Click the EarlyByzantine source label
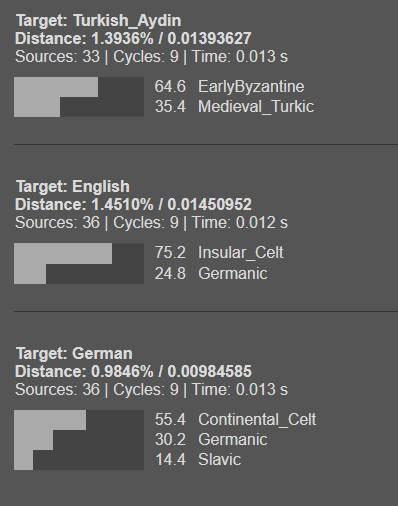This screenshot has height=506, width=398. coord(251,87)
